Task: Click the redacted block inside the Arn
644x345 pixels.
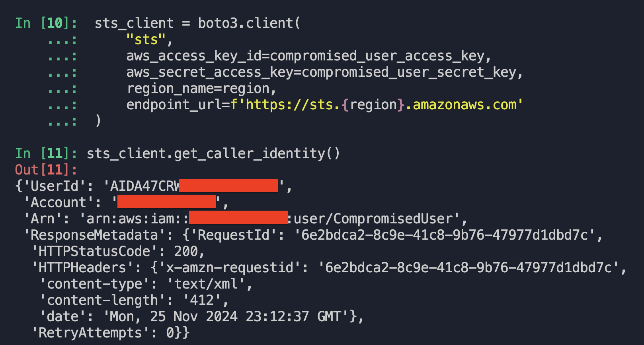Action: coord(238,218)
